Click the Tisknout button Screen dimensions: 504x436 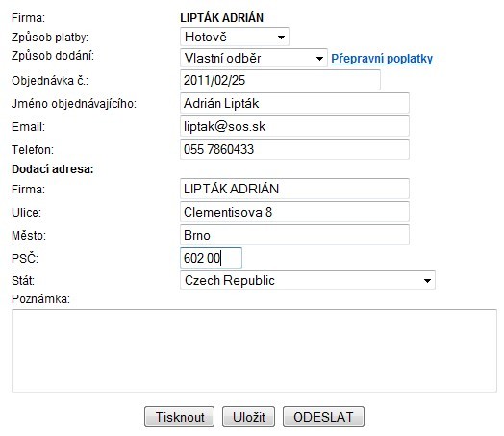coord(179,417)
